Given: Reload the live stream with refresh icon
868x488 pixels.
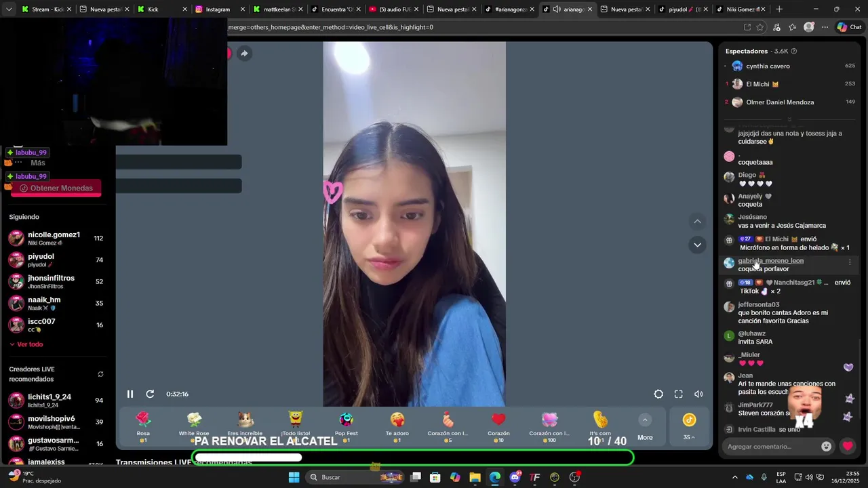Looking at the screenshot, I should 150,394.
